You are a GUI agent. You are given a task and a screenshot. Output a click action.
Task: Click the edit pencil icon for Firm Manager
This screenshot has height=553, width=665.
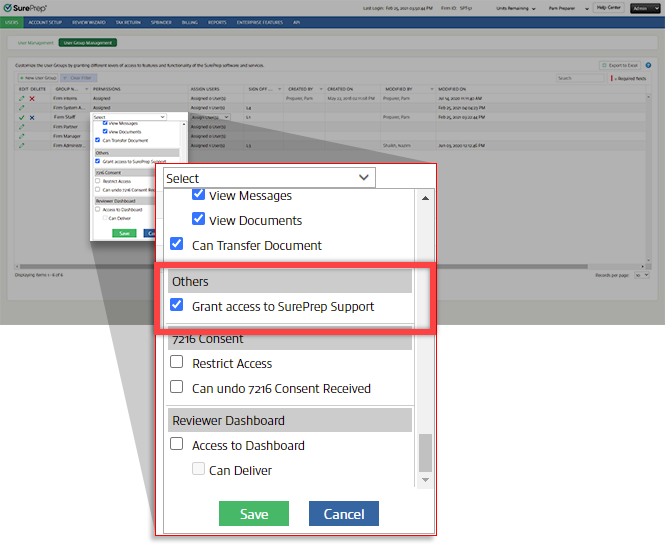(21, 135)
